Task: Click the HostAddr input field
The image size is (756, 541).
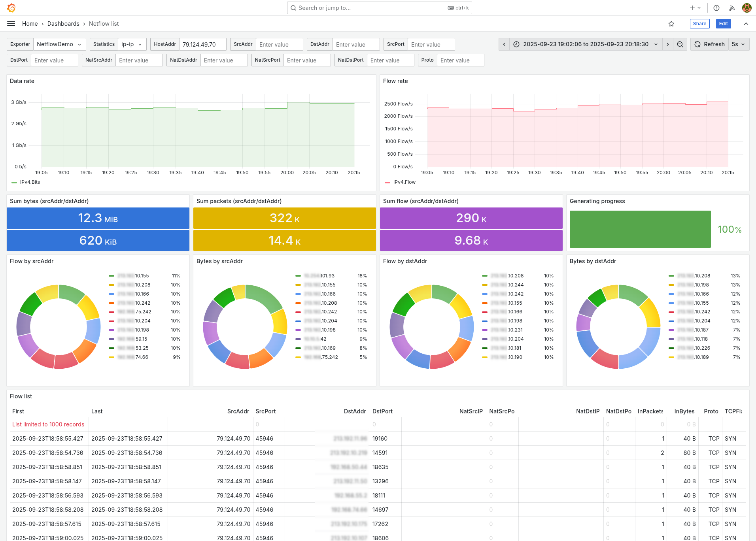Action: pos(202,44)
